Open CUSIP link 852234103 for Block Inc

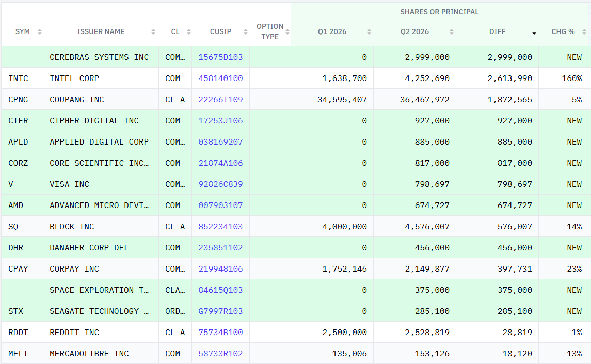[220, 226]
